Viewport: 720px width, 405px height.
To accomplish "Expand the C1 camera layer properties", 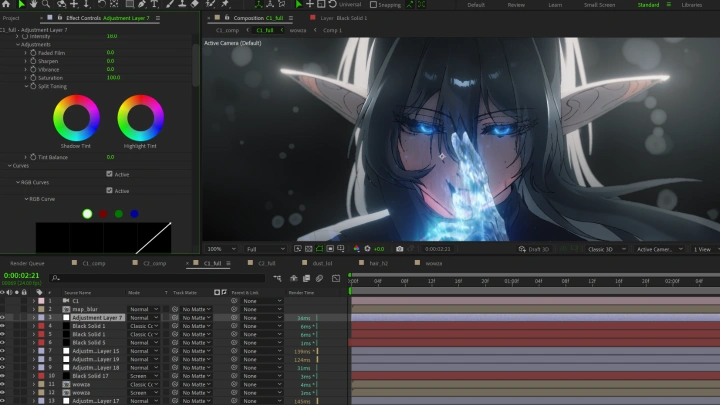I will [34, 301].
